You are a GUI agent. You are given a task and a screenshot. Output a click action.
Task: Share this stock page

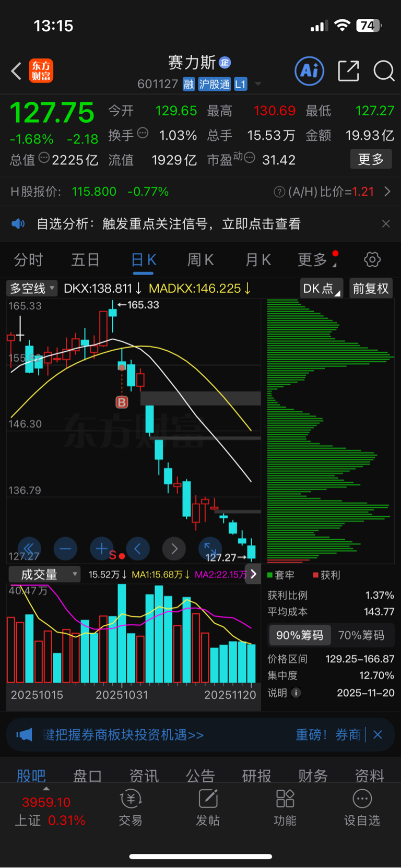coord(348,70)
